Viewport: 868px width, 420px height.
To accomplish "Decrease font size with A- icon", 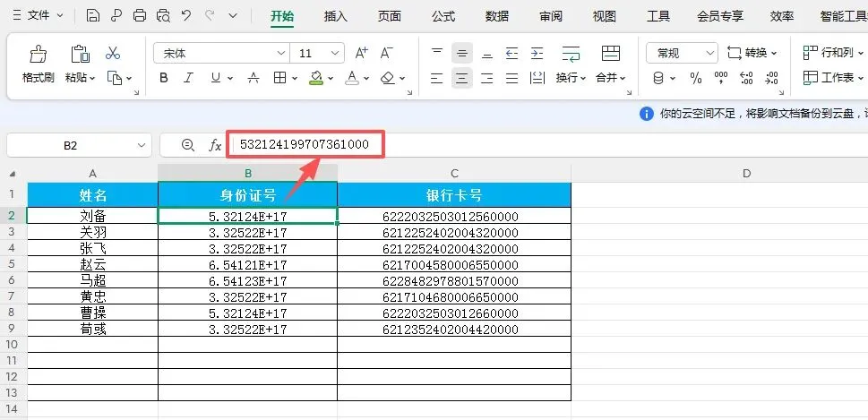I will [386, 53].
